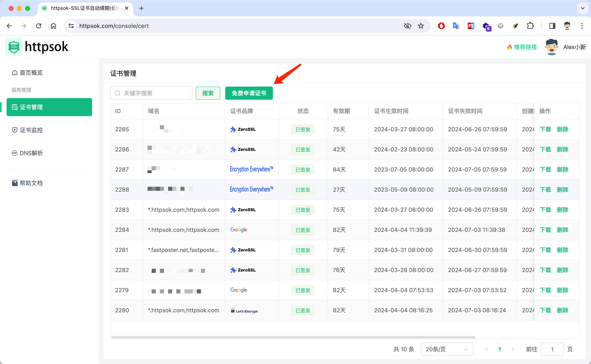
Task: Click the table horizontal scrollbar
Action: [x=293, y=337]
